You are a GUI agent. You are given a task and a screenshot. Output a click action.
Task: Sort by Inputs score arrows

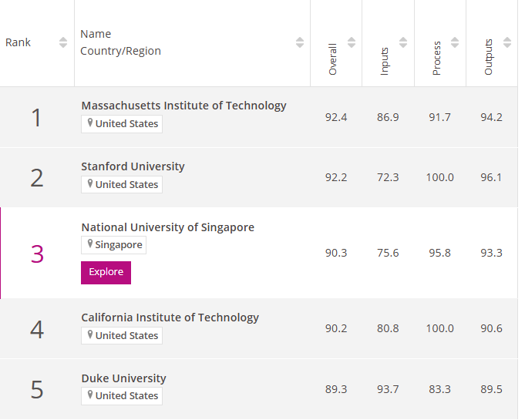coord(403,42)
